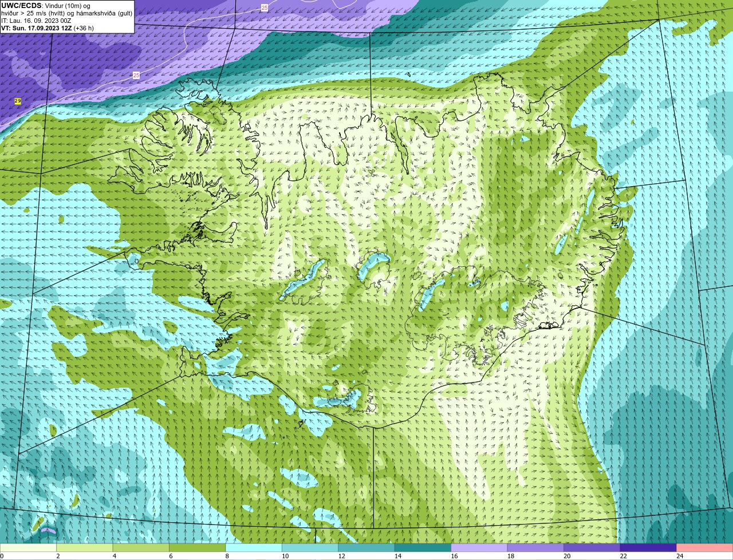Image resolution: width=733 pixels, height=560 pixels.
Task: Click the legend value "4"
Action: pyautogui.click(x=114, y=556)
